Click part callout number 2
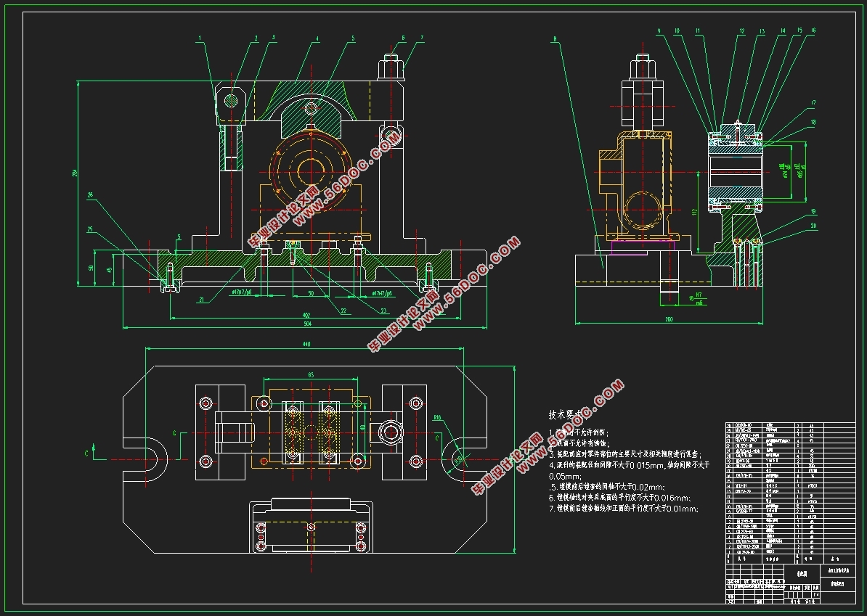This screenshot has width=867, height=616. click(256, 38)
